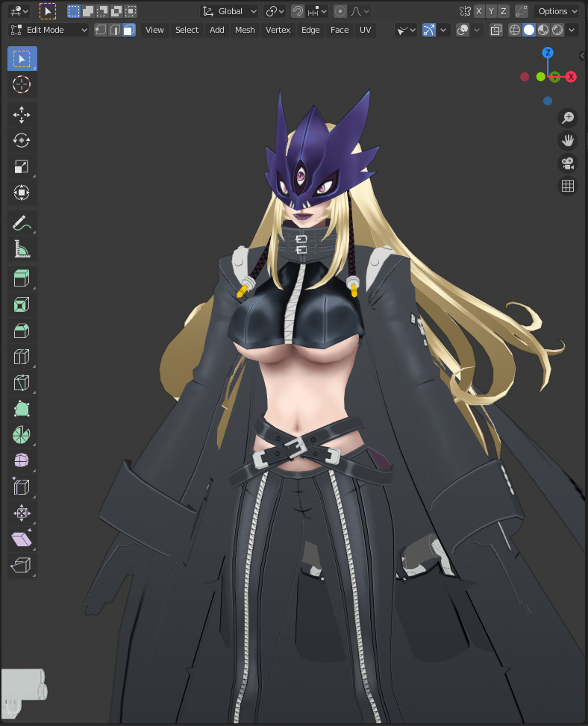Switch to wireframe shading

pos(515,30)
